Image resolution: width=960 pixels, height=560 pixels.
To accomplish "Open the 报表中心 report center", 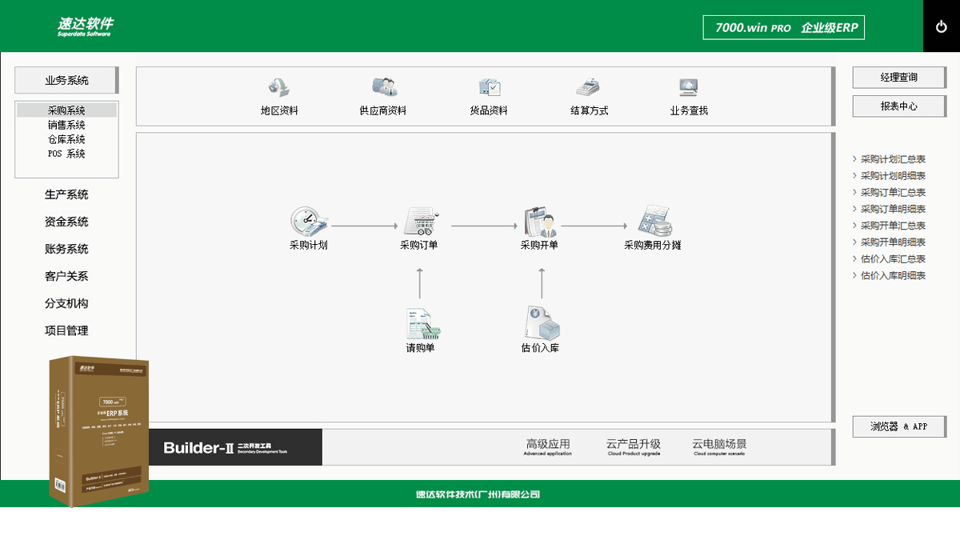I will click(898, 106).
